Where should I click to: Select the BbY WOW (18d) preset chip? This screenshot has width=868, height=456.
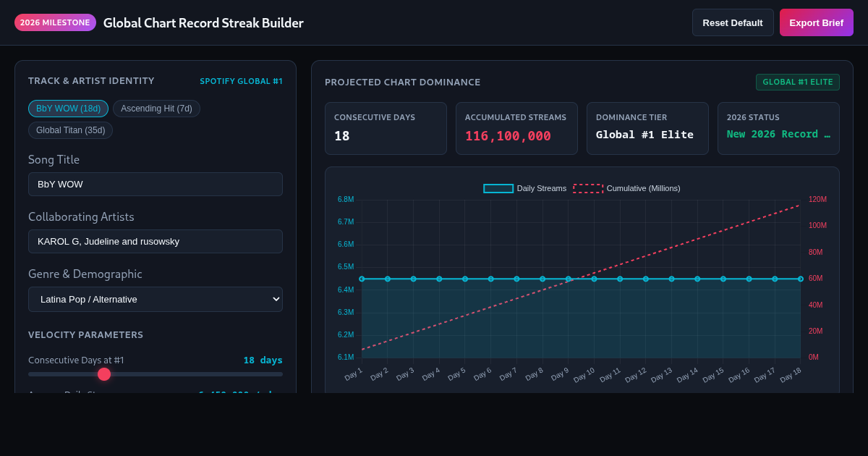coord(68,109)
